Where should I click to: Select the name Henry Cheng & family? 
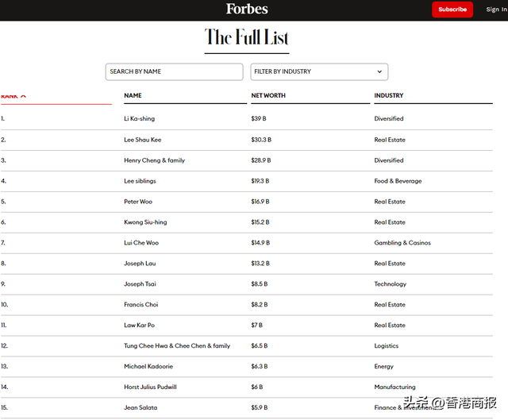154,160
